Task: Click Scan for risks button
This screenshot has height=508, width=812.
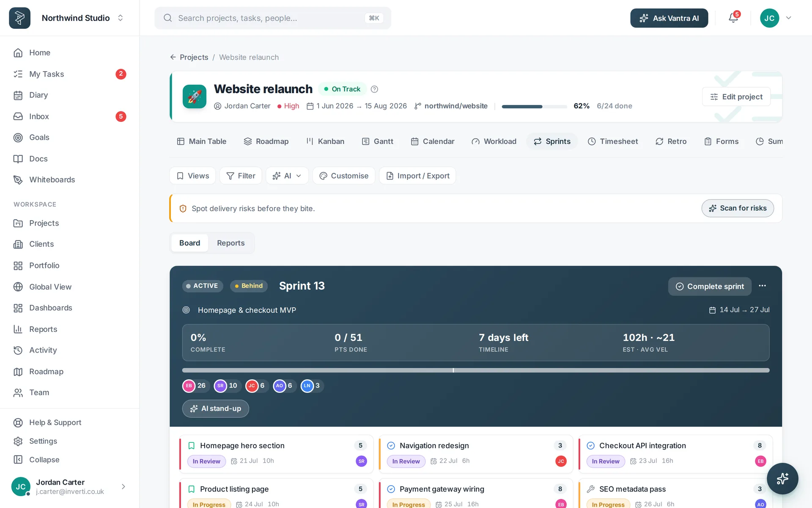Action: point(738,208)
